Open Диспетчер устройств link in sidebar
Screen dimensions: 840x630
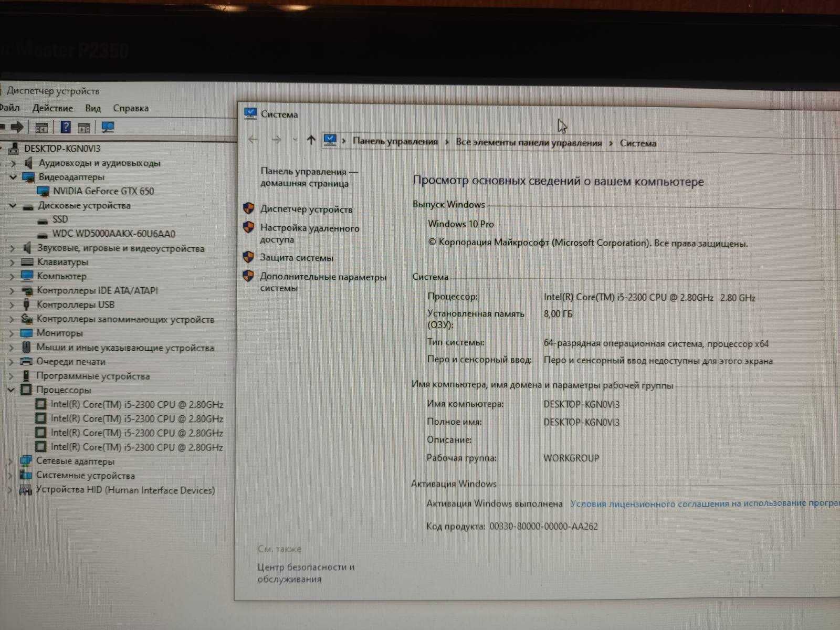tap(306, 209)
